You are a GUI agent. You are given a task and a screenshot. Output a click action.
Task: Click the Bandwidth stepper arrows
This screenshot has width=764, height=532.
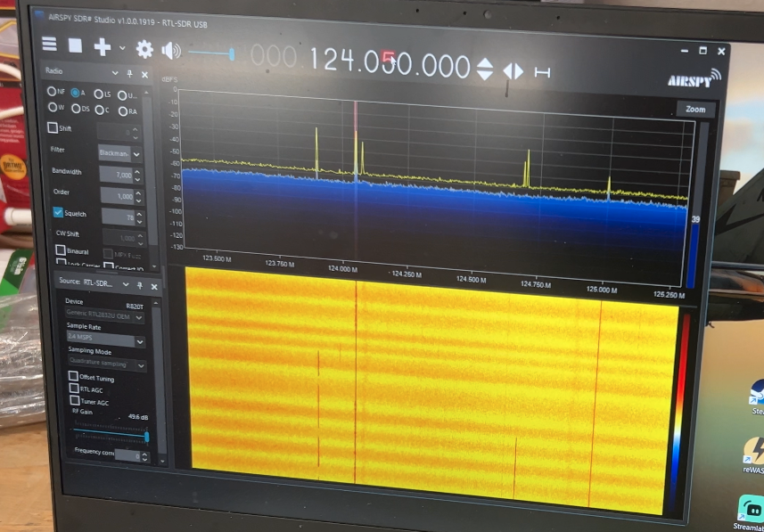pos(138,175)
